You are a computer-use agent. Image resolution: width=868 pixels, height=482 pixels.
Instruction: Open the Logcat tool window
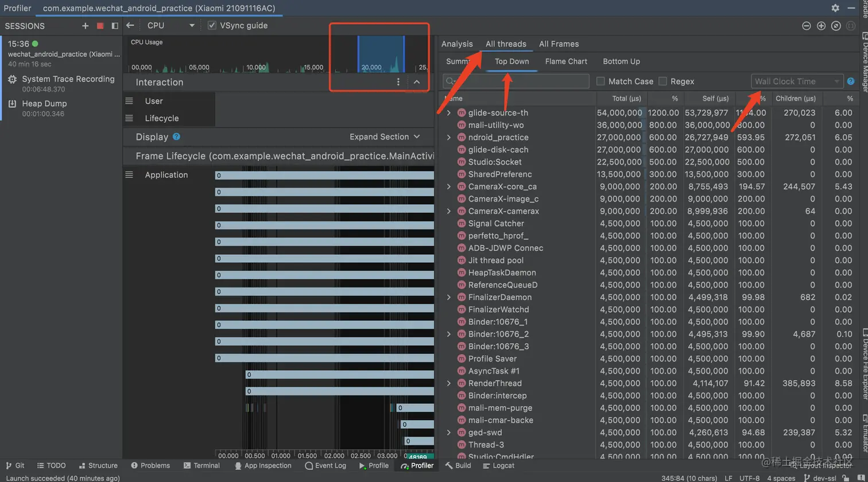click(x=499, y=465)
